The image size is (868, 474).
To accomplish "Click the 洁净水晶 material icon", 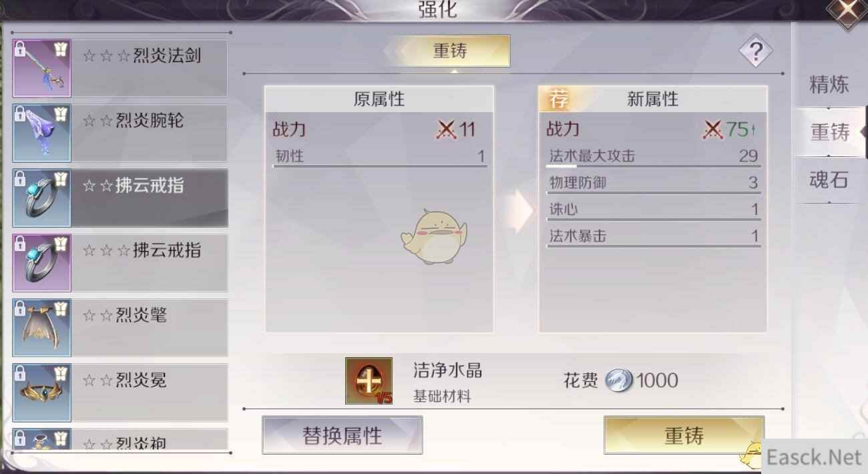I will click(369, 381).
